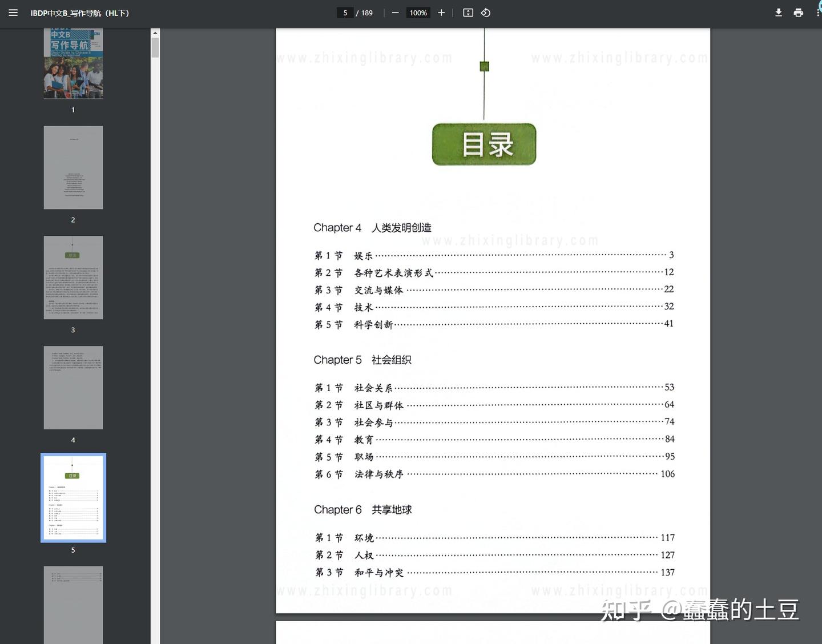Open page 6 from the thumbnail panel
Image resolution: width=822 pixels, height=644 pixels.
[73, 605]
